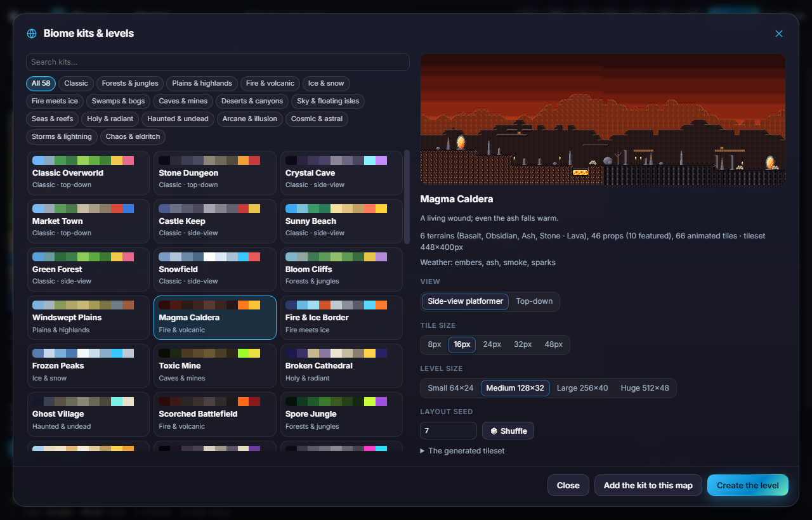Click Create the level button
The height and width of the screenshot is (520, 812).
click(748, 485)
